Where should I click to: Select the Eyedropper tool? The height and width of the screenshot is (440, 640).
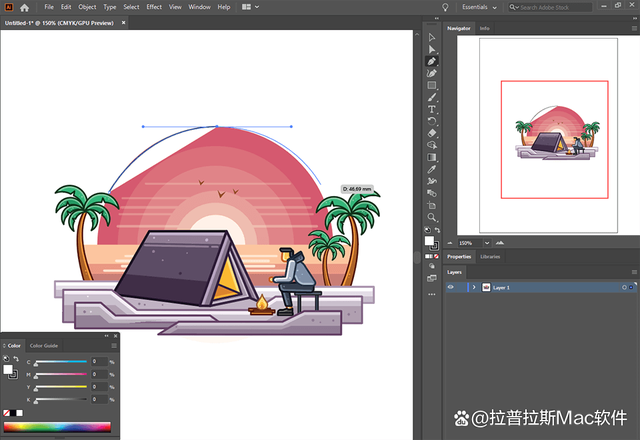click(x=431, y=169)
